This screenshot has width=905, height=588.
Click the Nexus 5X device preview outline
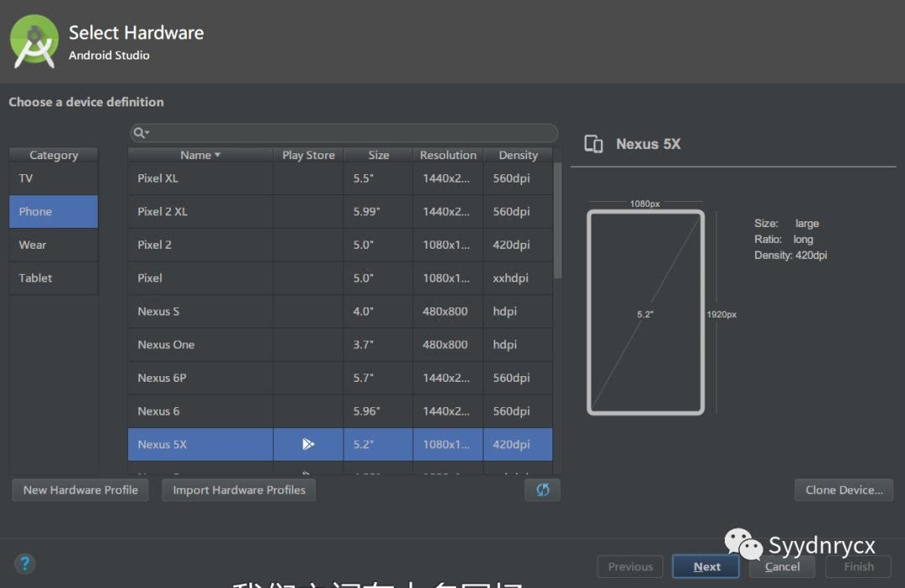[645, 312]
